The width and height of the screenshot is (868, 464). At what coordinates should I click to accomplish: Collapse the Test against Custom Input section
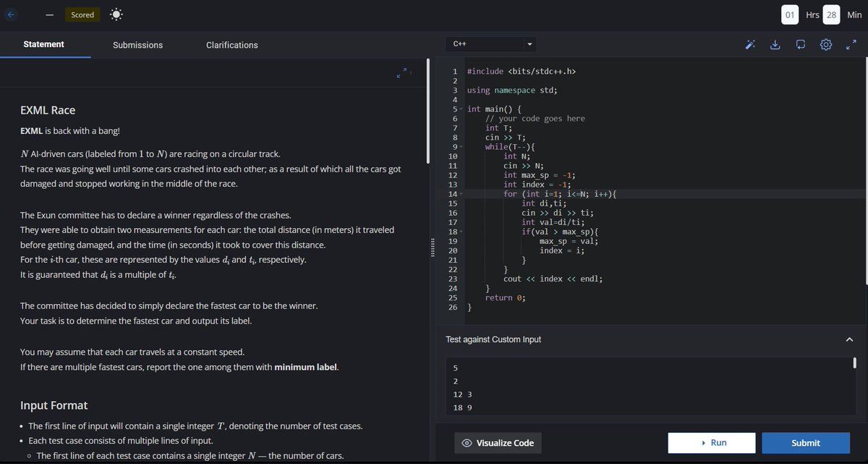[848, 339]
